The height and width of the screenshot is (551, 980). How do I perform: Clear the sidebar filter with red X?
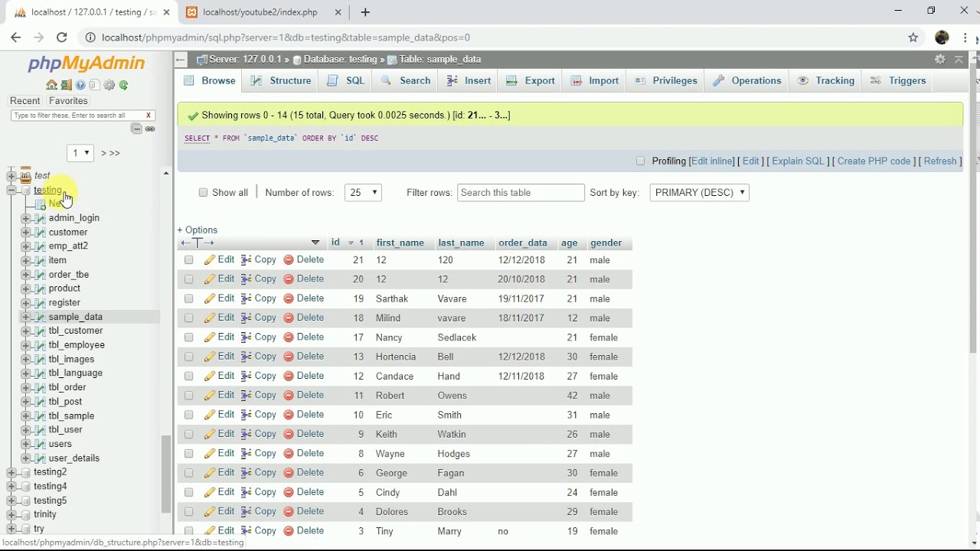(x=149, y=116)
